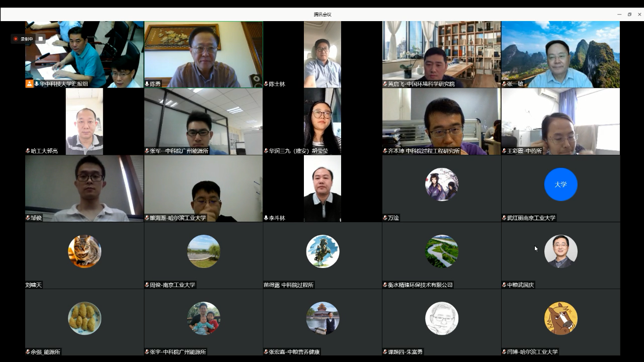
Task: Click the blue 大学 avatar circle
Action: [x=560, y=185]
